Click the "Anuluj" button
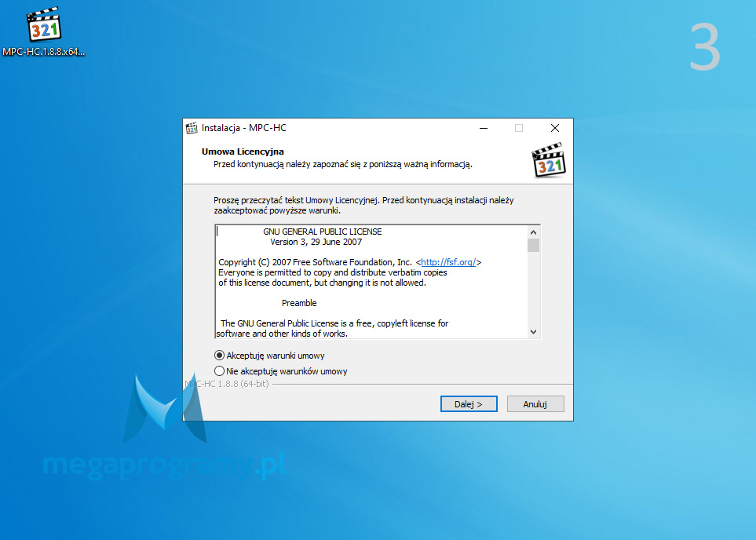 535,404
